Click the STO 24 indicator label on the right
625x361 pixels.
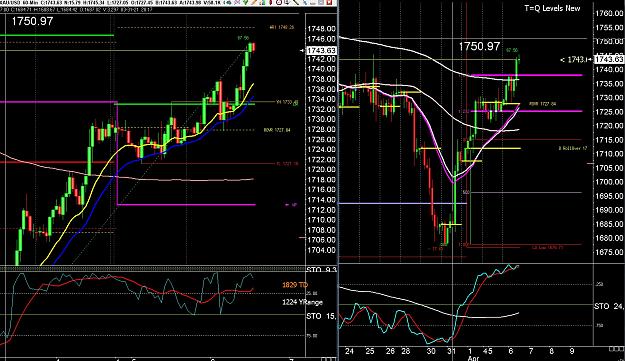tap(609, 306)
